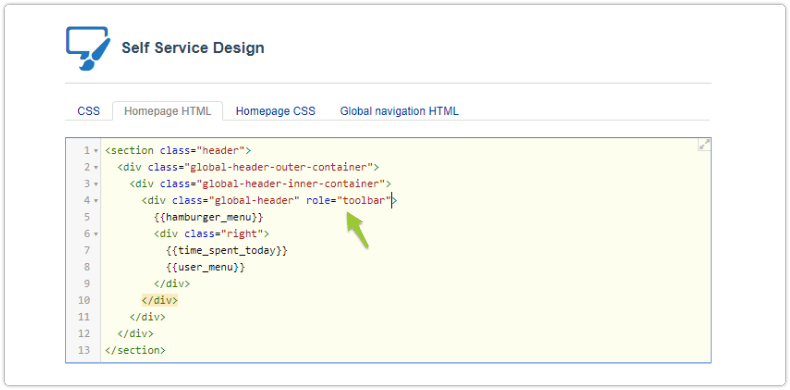
Task: Place cursor on {{hamburger_menu}} placeholder
Action: 209,217
